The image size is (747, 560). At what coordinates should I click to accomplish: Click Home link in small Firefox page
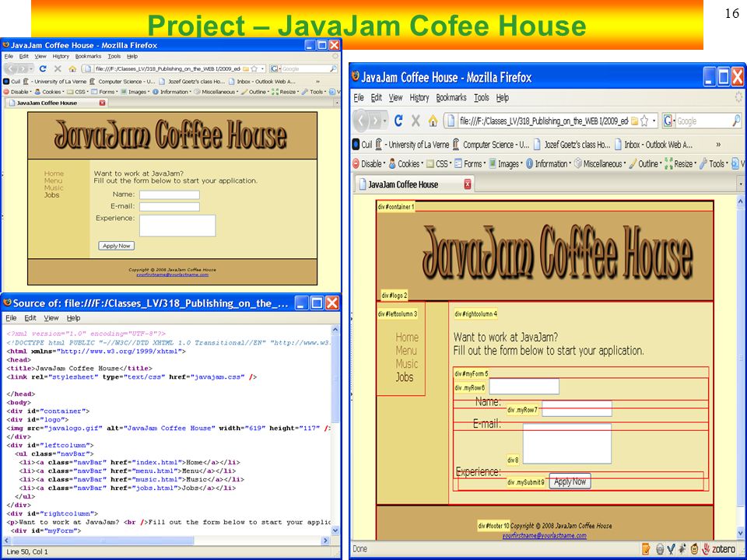54,173
